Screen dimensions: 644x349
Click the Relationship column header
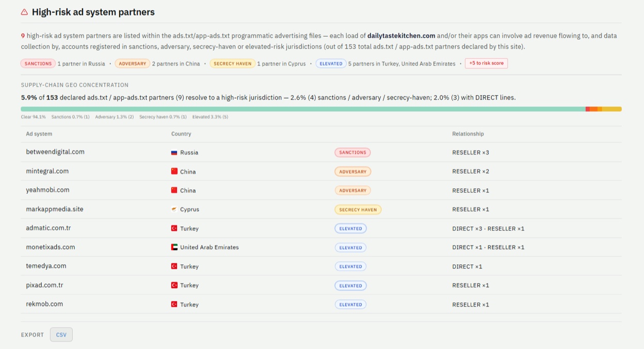468,134
